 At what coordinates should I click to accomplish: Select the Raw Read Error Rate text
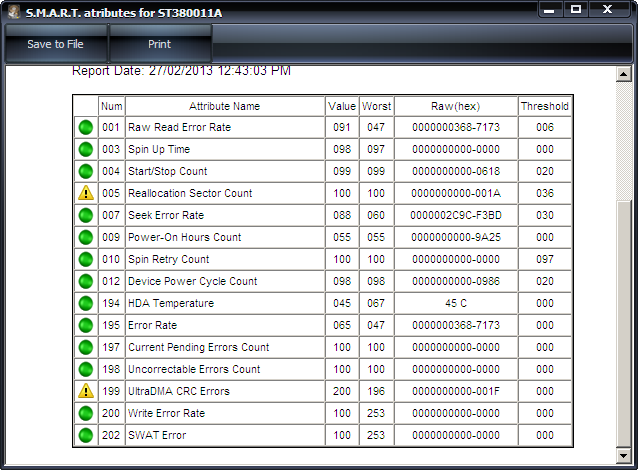(179, 127)
